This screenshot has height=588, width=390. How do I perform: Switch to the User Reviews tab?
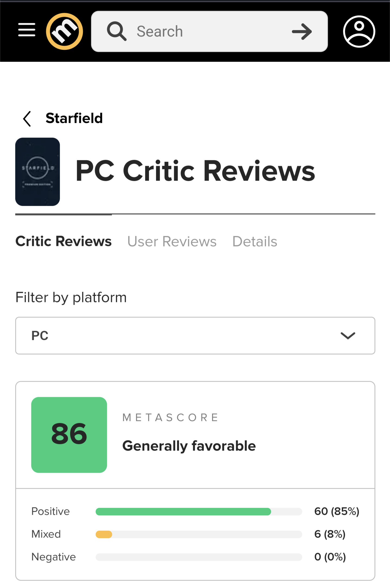[172, 241]
